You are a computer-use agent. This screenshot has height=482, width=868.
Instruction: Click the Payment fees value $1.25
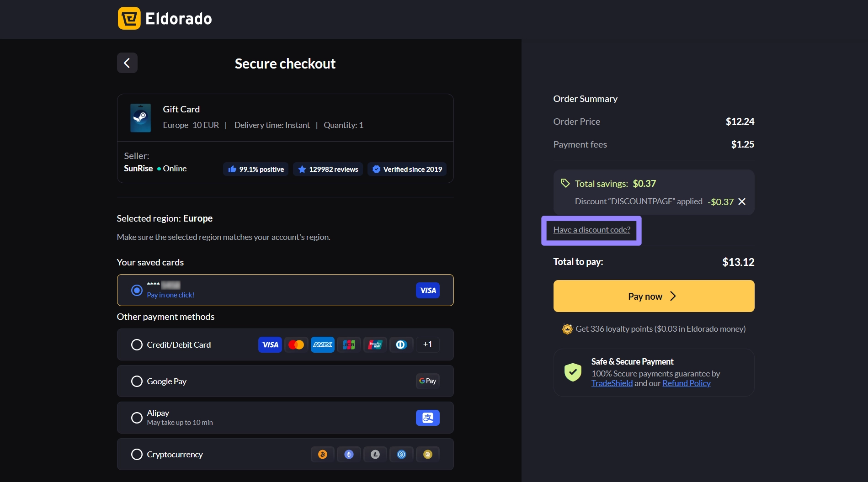743,144
